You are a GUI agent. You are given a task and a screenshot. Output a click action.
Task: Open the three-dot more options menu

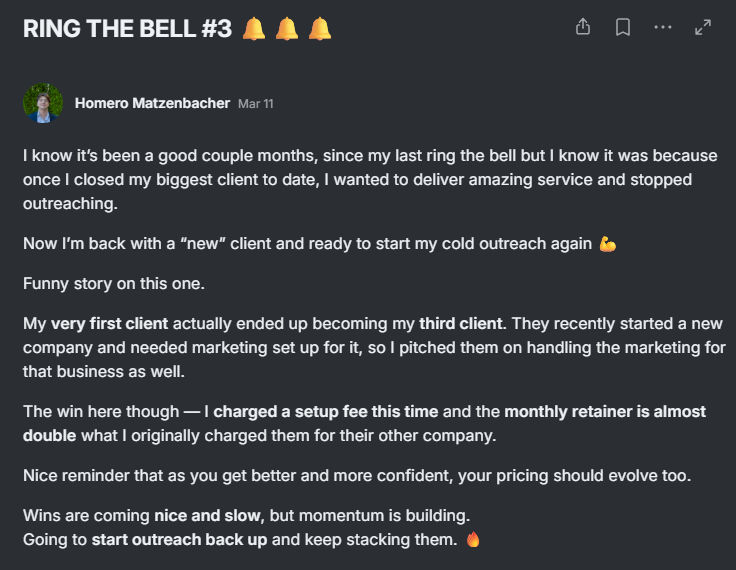(x=663, y=27)
